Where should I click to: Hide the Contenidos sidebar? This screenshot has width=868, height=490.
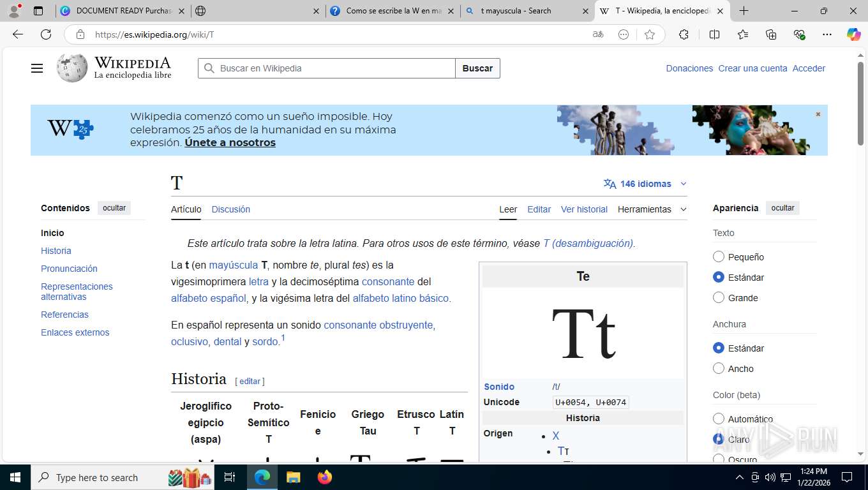click(x=114, y=208)
